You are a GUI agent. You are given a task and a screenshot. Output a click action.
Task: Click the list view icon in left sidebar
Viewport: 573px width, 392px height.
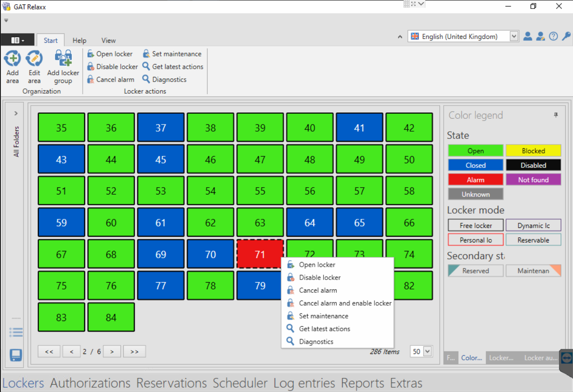[x=16, y=332]
